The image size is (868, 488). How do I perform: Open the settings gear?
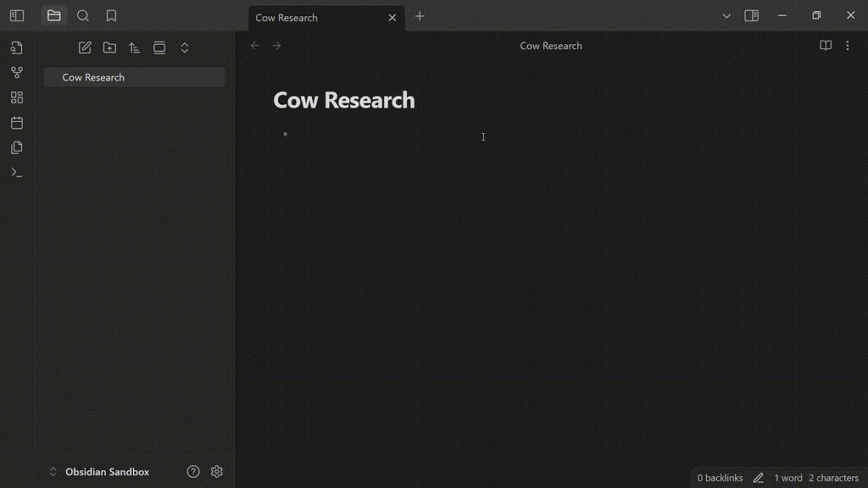click(216, 471)
